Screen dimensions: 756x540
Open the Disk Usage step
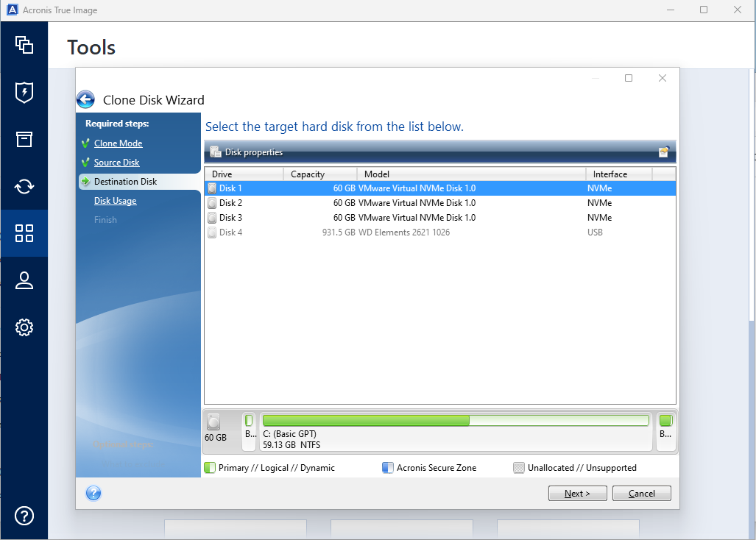[115, 201]
